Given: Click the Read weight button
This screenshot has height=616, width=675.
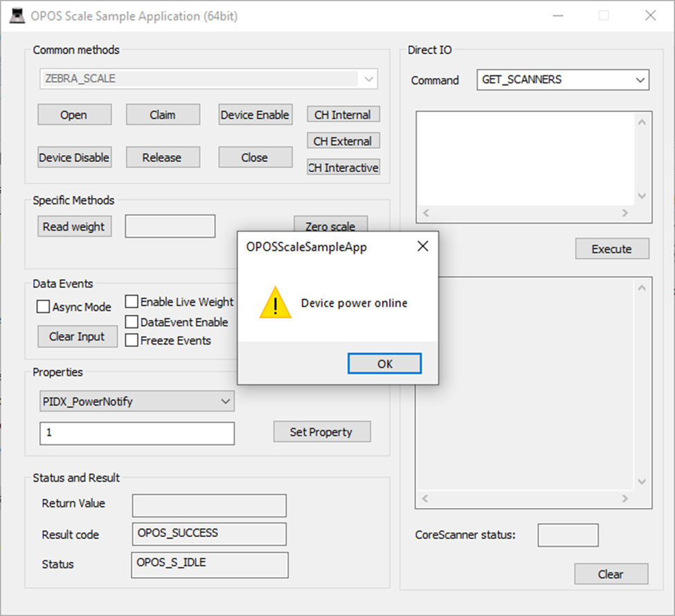Looking at the screenshot, I should point(75,226).
